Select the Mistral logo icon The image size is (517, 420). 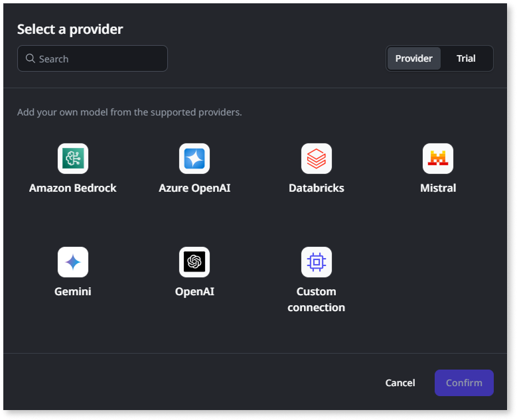click(x=438, y=159)
